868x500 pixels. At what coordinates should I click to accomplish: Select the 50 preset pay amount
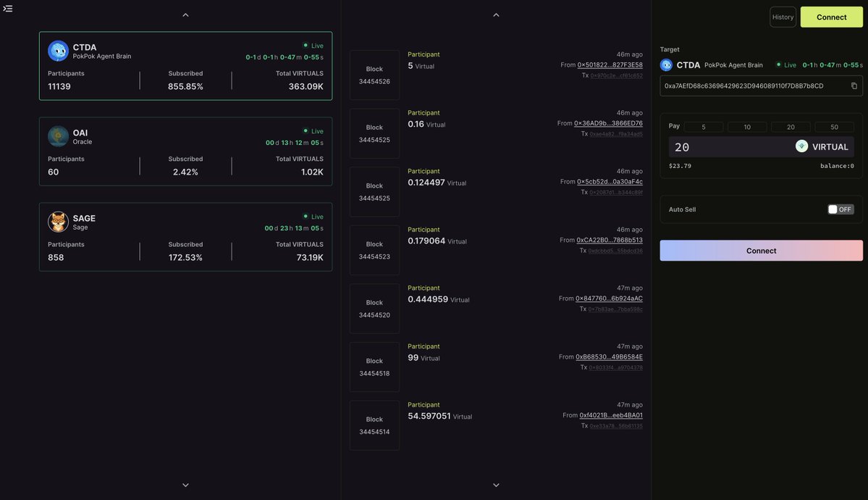pyautogui.click(x=834, y=127)
